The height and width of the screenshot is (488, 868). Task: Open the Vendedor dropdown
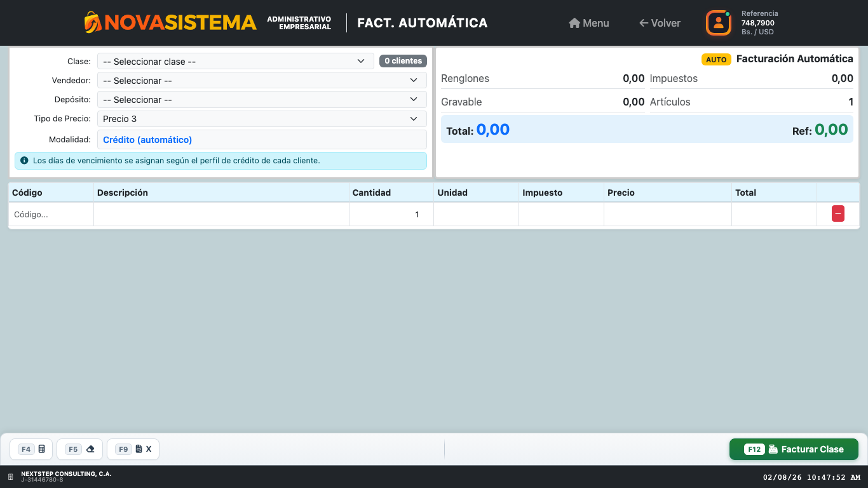point(262,81)
